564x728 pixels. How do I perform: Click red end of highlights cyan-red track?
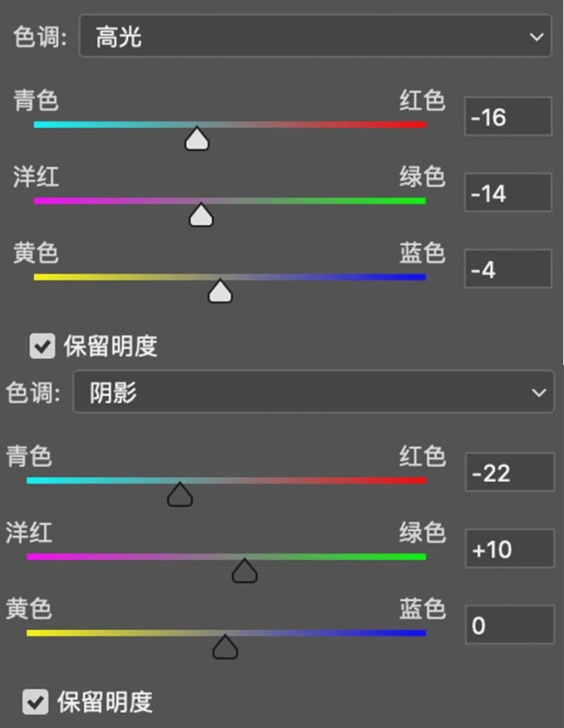pos(417,124)
